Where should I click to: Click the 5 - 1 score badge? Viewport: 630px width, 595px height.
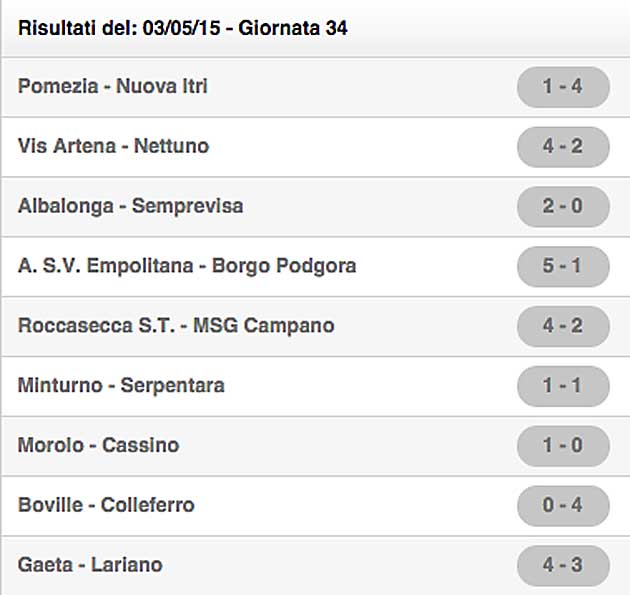point(562,266)
